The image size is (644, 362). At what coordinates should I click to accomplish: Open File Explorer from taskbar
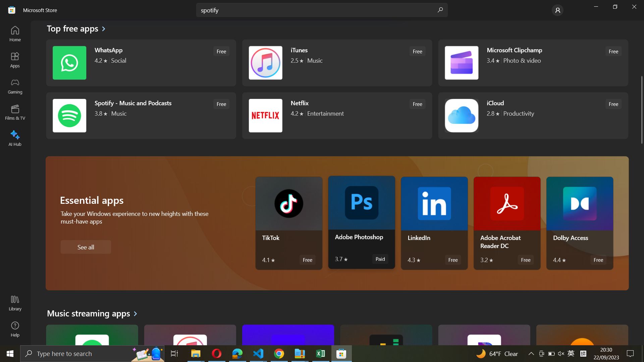(196, 354)
